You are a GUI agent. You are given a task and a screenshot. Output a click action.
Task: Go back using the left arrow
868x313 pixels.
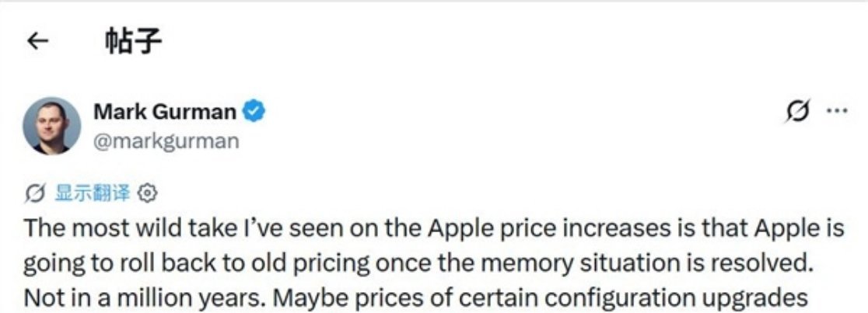(x=37, y=40)
